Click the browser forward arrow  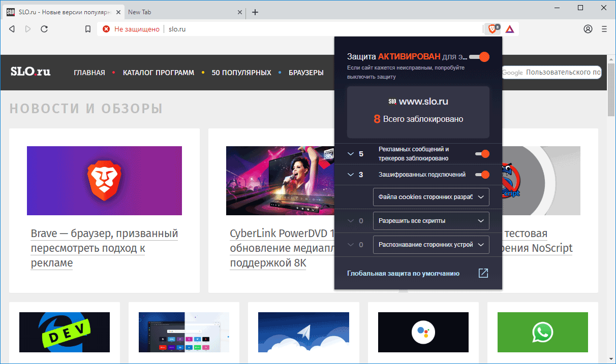pyautogui.click(x=28, y=29)
